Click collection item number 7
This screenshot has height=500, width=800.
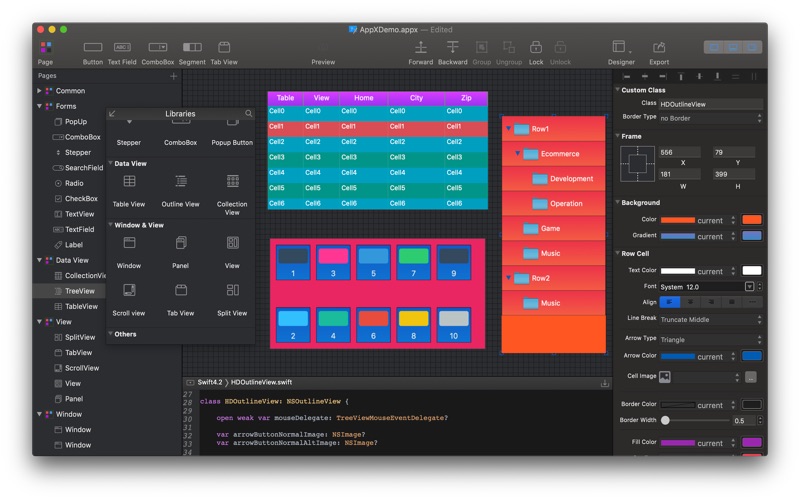click(x=413, y=262)
